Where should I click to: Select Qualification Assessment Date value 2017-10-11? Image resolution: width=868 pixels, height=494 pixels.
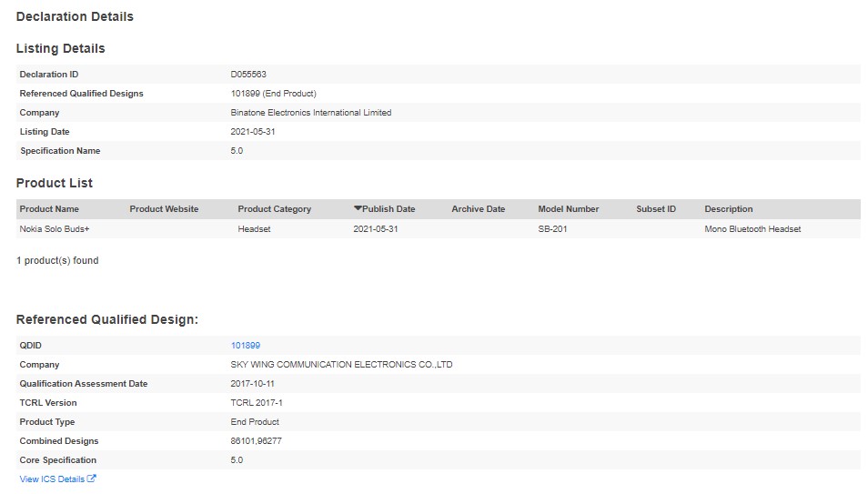[252, 383]
